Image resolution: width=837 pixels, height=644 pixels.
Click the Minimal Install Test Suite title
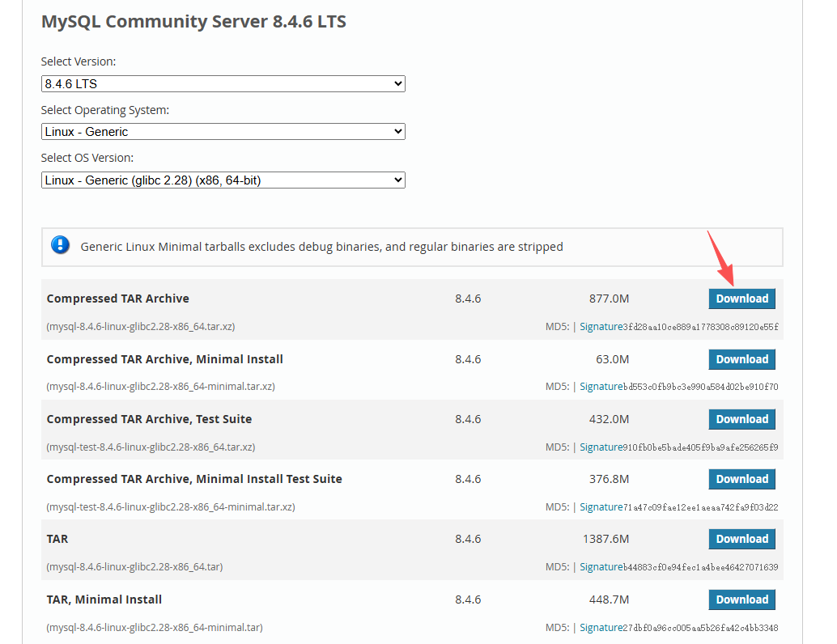click(x=194, y=479)
